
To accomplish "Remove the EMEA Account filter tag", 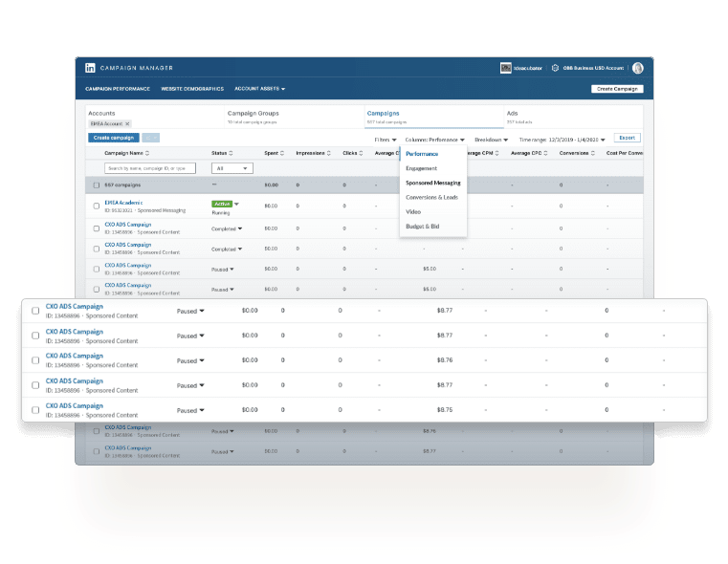I will [x=127, y=123].
